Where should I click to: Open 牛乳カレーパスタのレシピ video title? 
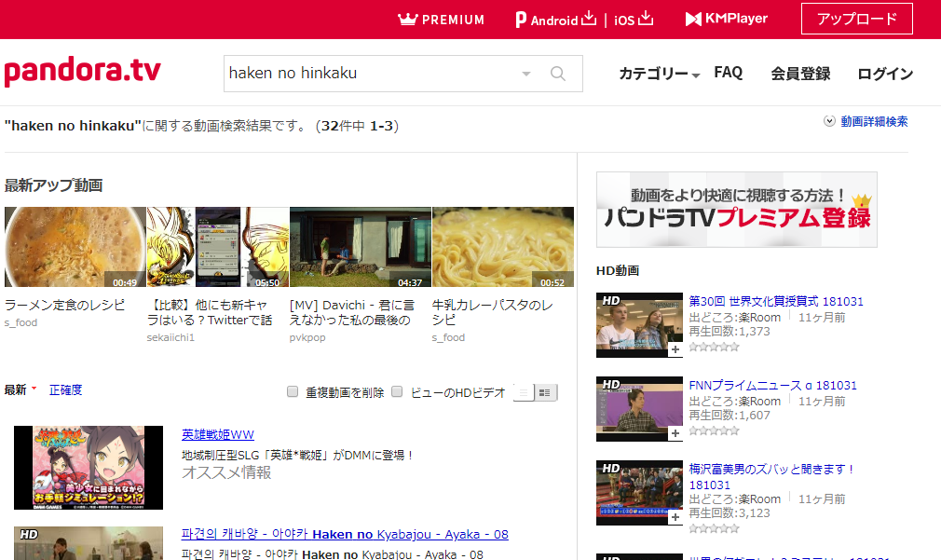click(x=493, y=312)
